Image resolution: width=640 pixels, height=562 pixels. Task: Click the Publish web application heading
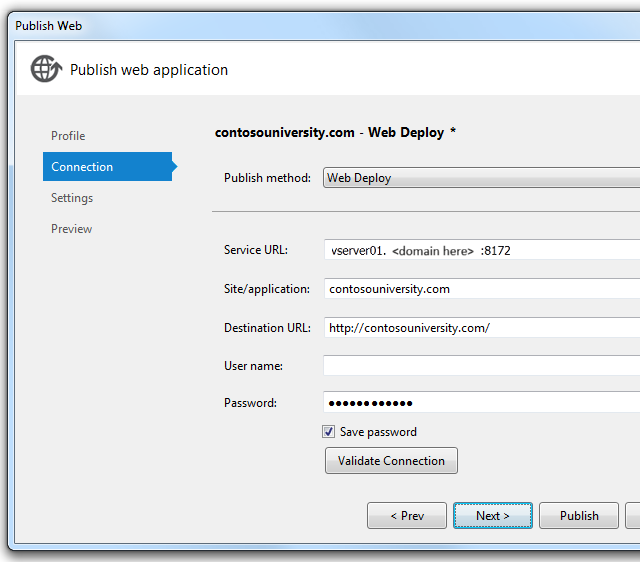(x=149, y=70)
